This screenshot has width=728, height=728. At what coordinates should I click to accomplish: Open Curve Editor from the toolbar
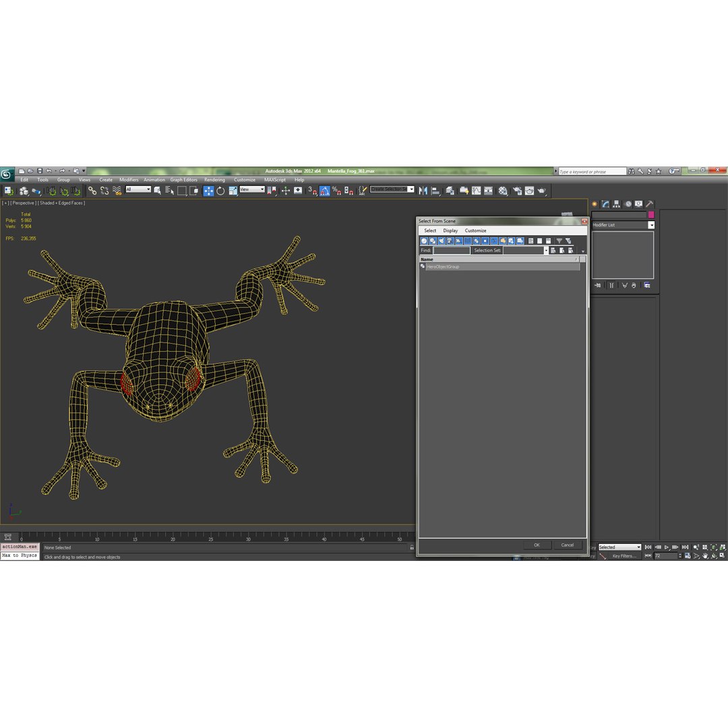(x=477, y=190)
